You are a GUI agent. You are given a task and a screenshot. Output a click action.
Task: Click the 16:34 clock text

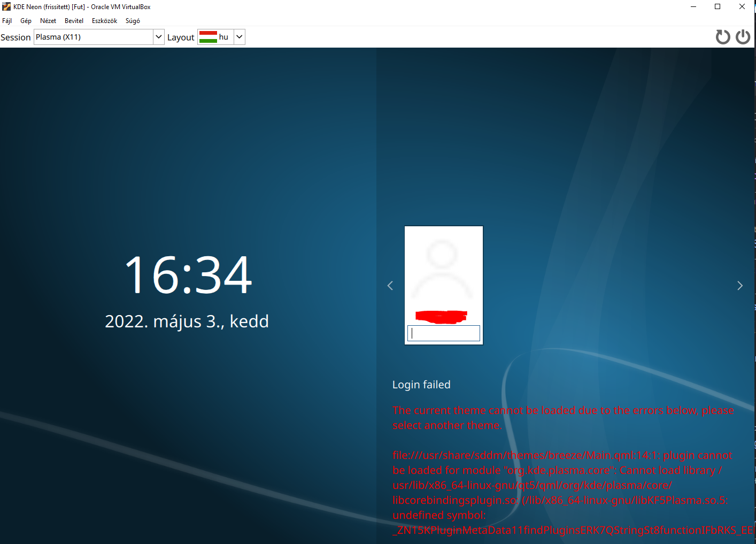coord(188,275)
